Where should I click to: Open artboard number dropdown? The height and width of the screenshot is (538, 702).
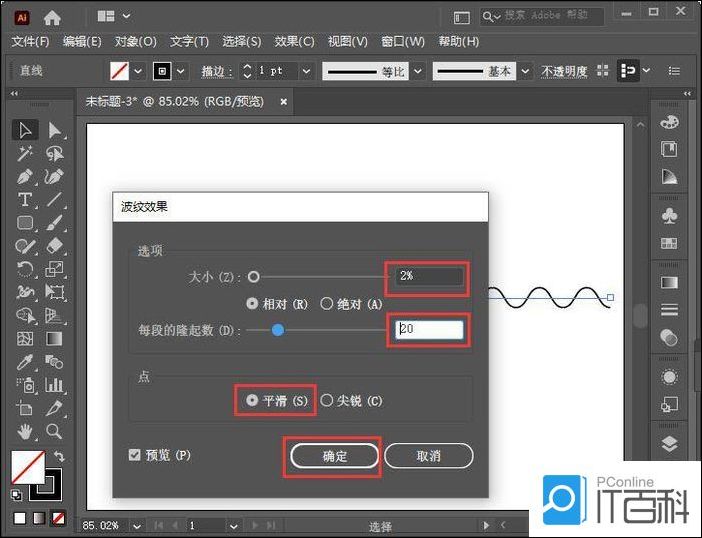click(x=233, y=526)
